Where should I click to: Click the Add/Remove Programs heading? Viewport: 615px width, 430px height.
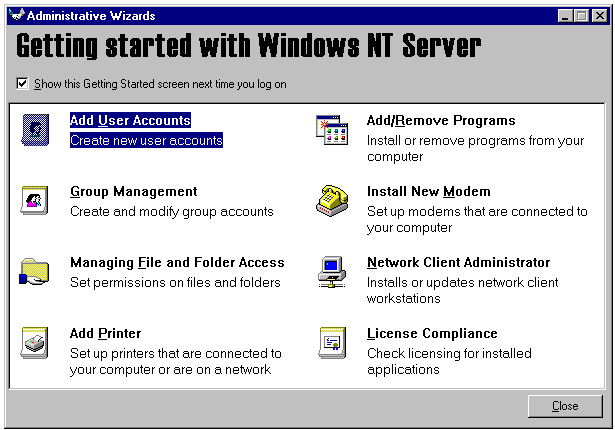point(441,121)
